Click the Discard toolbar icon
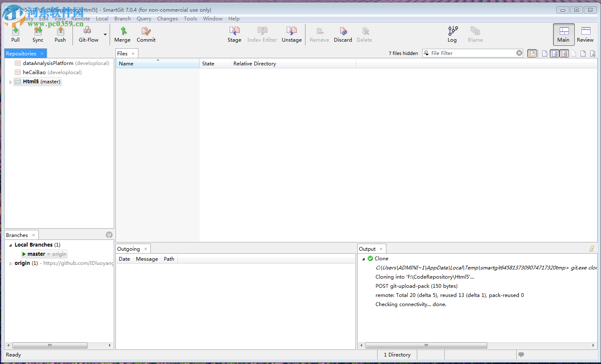 tap(343, 34)
